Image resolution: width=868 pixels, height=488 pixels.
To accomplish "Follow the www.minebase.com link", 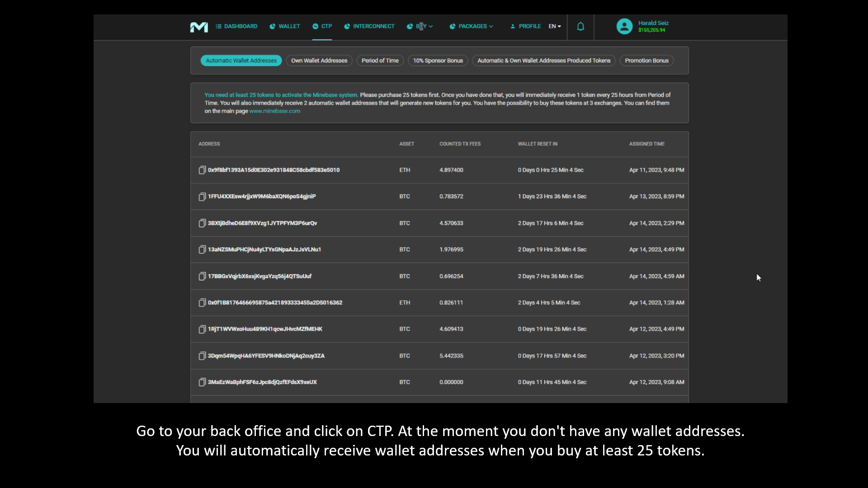I will pos(274,111).
